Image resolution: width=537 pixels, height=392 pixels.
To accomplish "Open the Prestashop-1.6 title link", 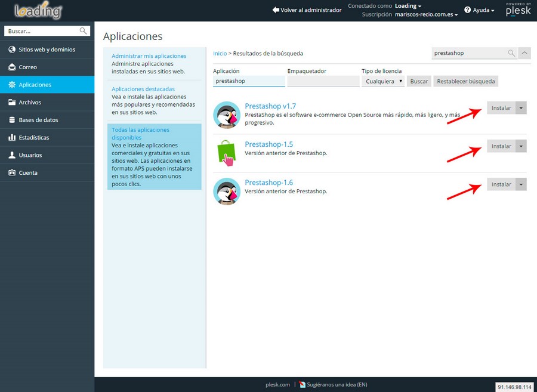I will point(269,183).
